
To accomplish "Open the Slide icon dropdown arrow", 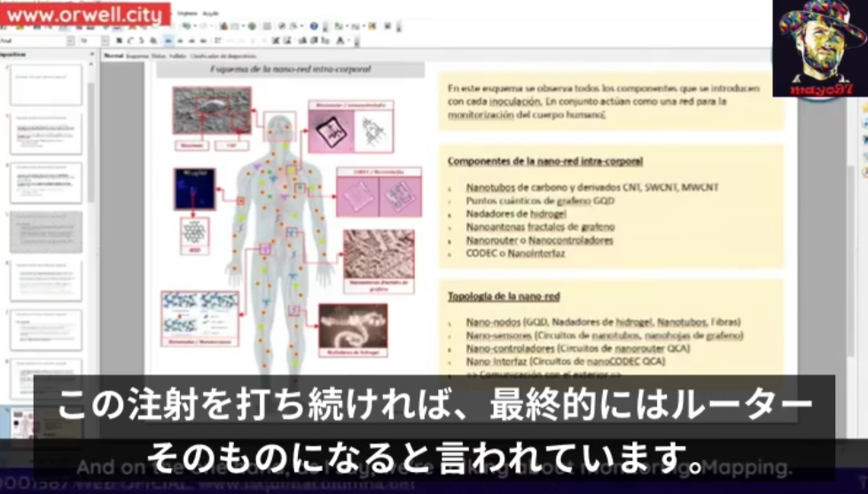I will click(x=347, y=26).
